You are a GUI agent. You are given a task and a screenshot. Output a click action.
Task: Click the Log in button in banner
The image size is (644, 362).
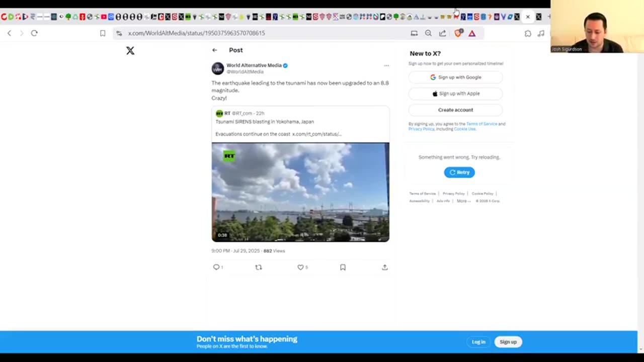(478, 342)
